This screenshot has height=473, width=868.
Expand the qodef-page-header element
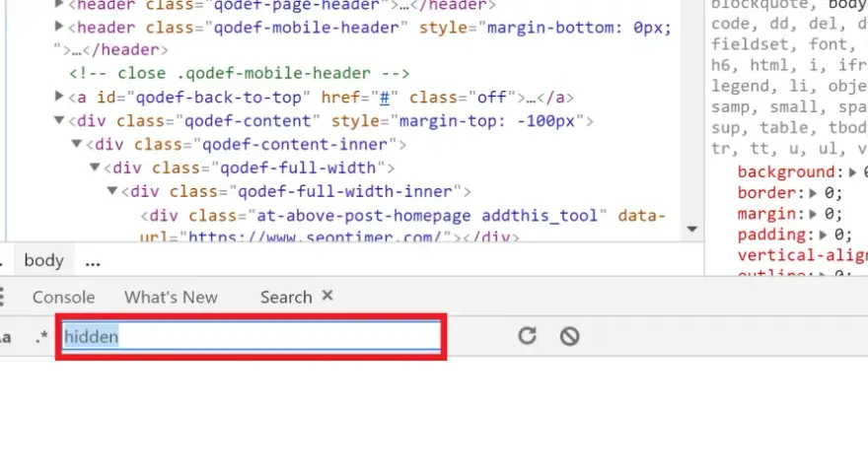[x=58, y=4]
